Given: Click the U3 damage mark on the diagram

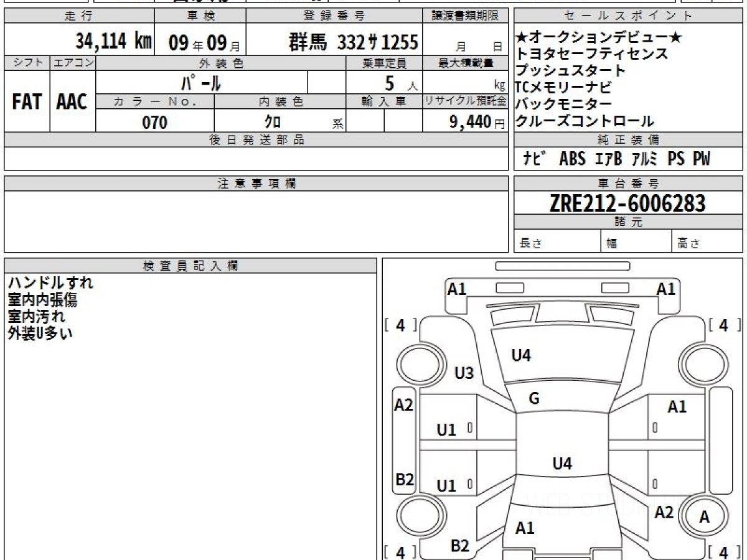Looking at the screenshot, I should point(464,373).
